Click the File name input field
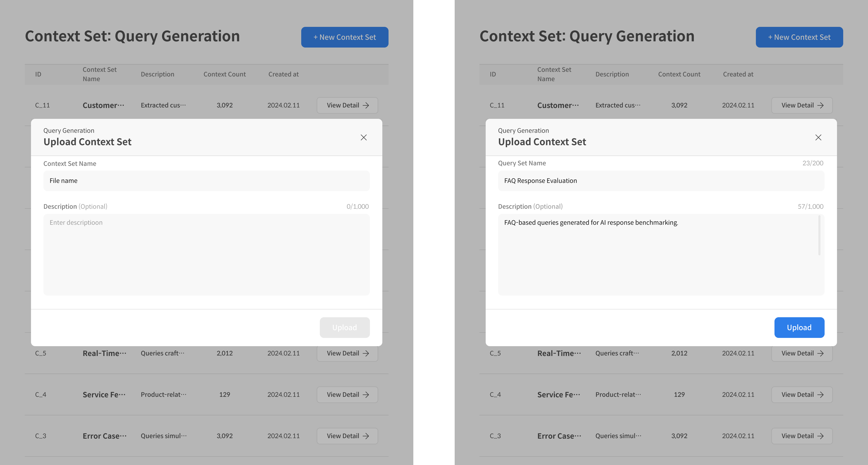 pyautogui.click(x=206, y=181)
